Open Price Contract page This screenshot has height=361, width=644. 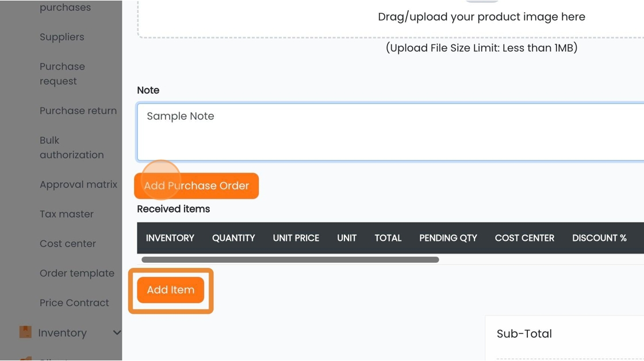coord(74,303)
